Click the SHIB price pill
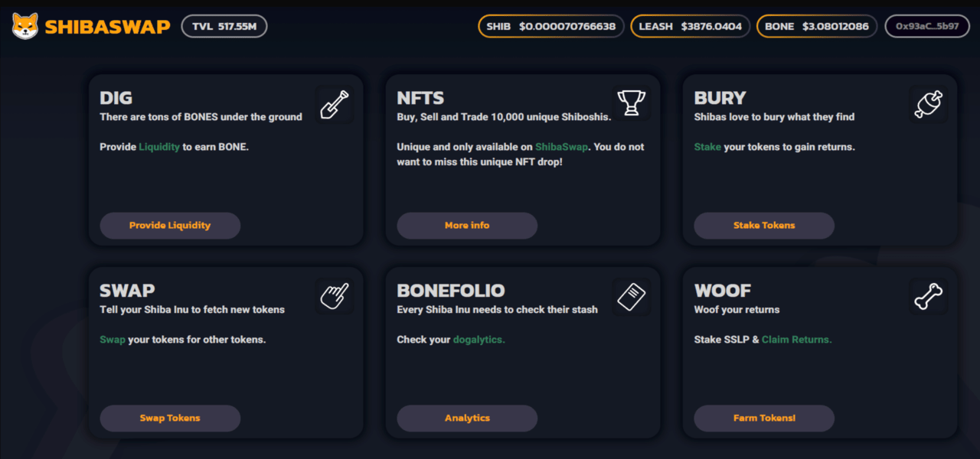 551,26
